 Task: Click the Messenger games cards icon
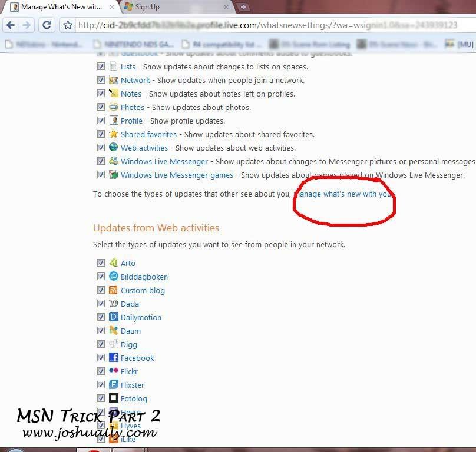(x=113, y=175)
